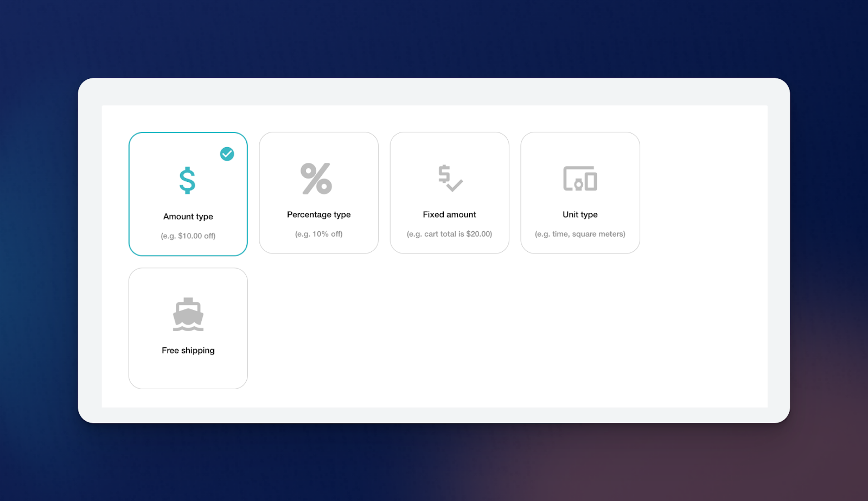Click the "(e.g. cart total is $20.00)" text
Viewport: 868px width, 501px height.
(x=449, y=234)
